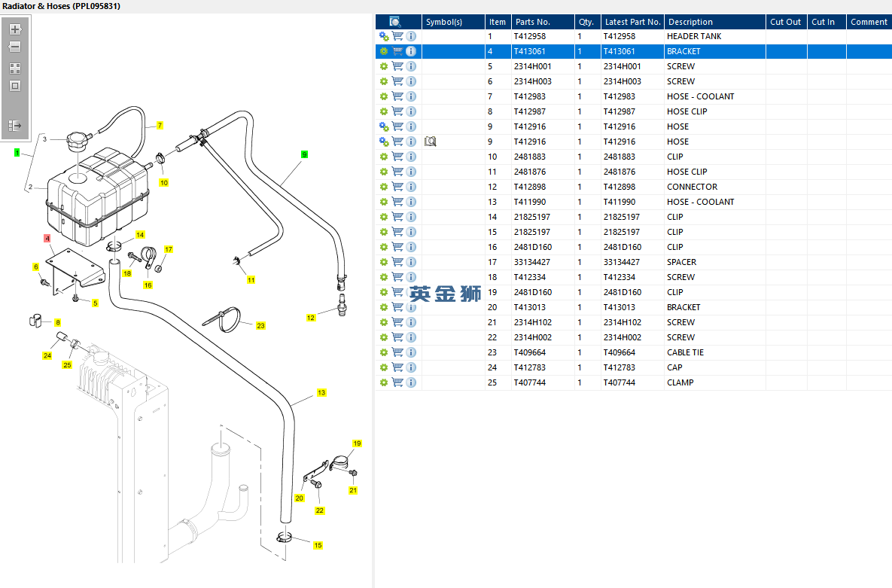The height and width of the screenshot is (588, 892).
Task: Add HEADER TANK T412958 to the cart
Action: point(397,36)
